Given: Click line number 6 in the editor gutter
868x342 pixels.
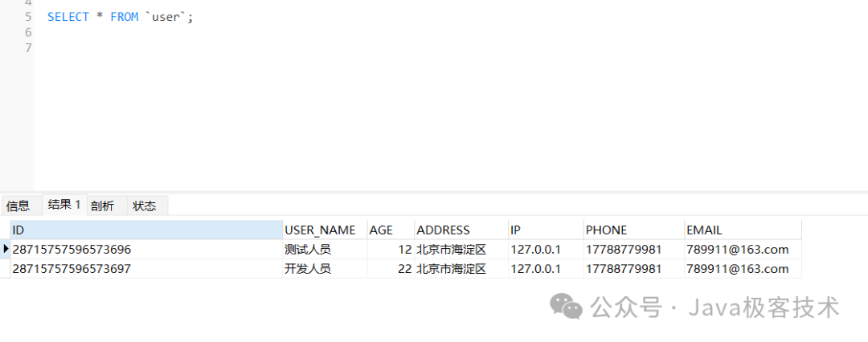Looking at the screenshot, I should [x=28, y=32].
